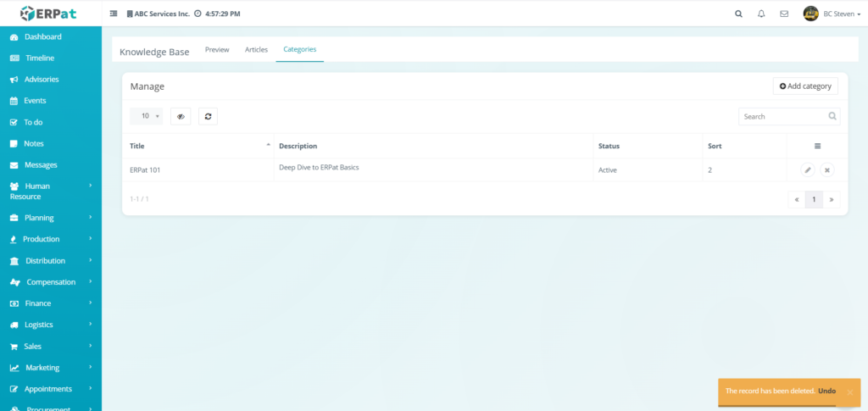The image size is (868, 411).
Task: Switch to the Preview tab
Action: (x=217, y=50)
